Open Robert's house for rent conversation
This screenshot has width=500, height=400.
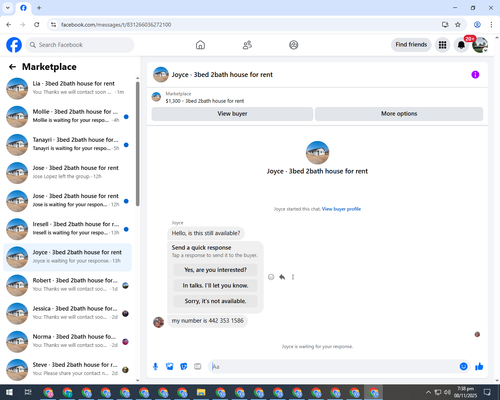(x=67, y=285)
